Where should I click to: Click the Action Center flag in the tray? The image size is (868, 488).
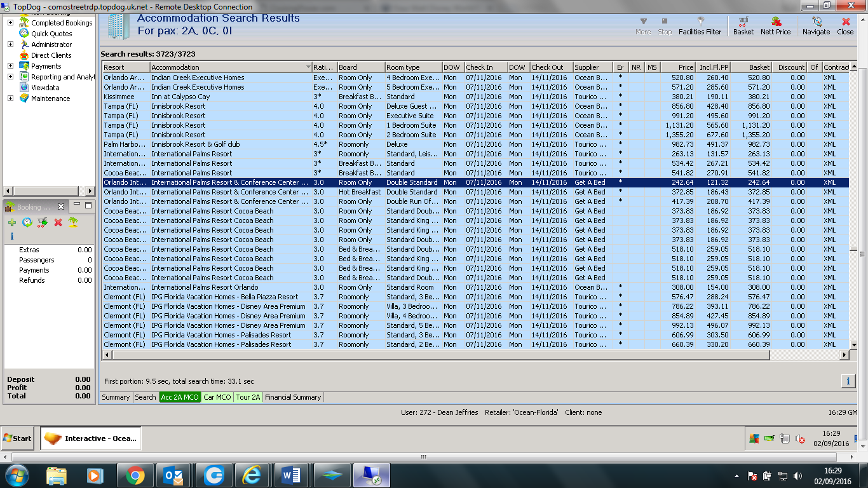coord(751,476)
